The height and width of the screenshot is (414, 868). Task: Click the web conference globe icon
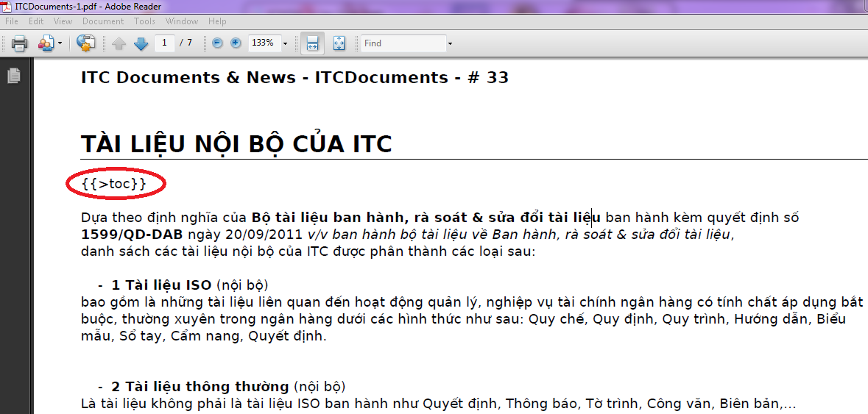point(86,43)
